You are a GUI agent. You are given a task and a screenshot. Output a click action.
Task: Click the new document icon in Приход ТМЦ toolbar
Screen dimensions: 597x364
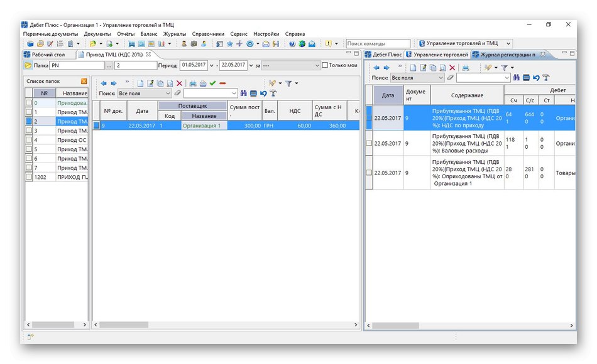pyautogui.click(x=140, y=83)
